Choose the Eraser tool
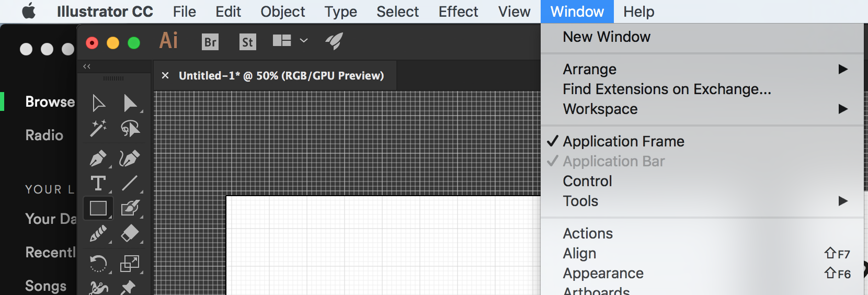 click(x=130, y=233)
